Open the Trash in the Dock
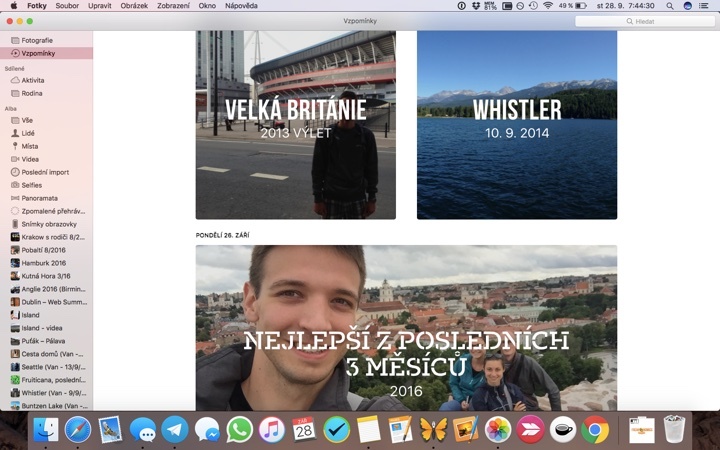 (674, 430)
